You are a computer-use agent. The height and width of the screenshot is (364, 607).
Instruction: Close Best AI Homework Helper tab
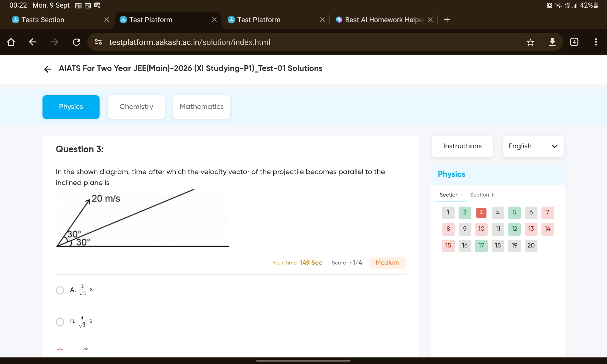[430, 20]
